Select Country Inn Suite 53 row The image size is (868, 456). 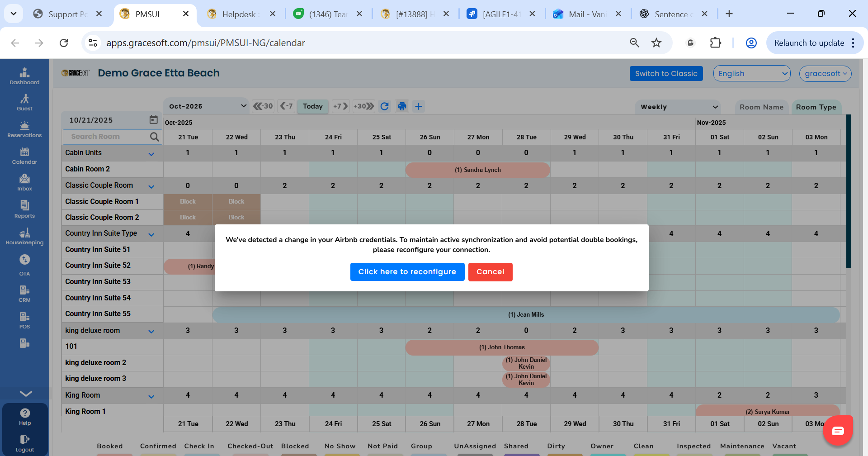point(112,281)
